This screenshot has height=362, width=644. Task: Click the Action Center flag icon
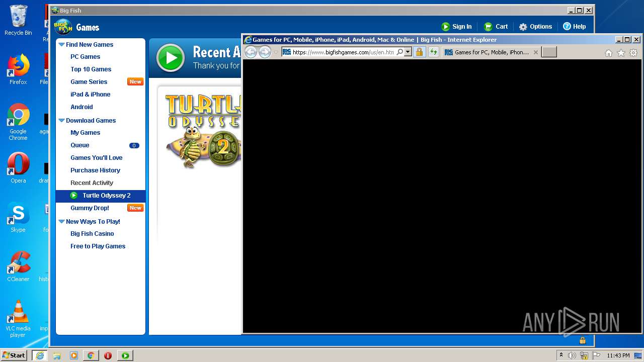[596, 355]
